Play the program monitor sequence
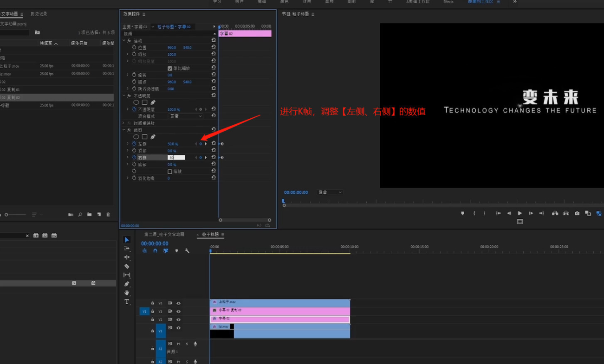This screenshot has height=364, width=604. tap(520, 213)
